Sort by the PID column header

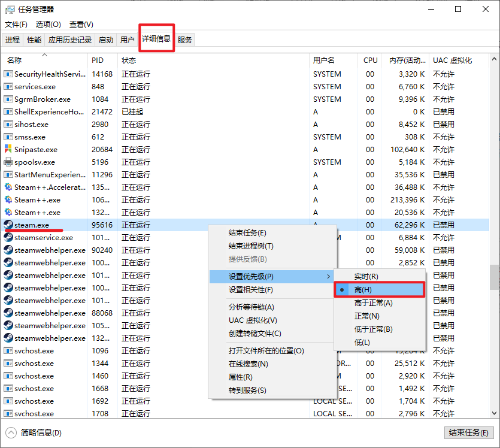(x=98, y=60)
